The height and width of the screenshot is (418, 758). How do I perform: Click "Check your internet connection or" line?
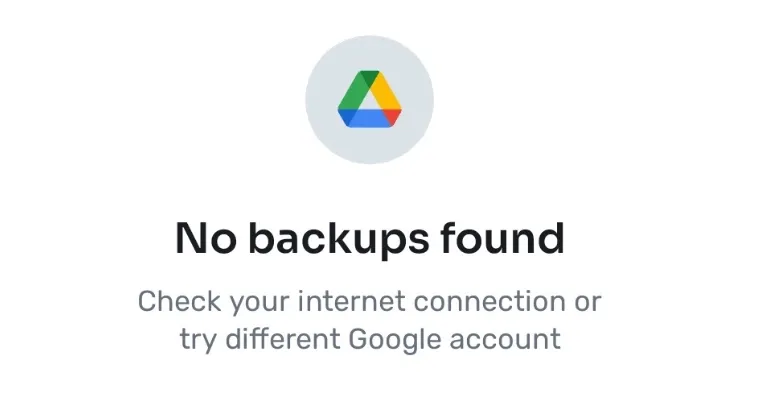pyautogui.click(x=369, y=302)
